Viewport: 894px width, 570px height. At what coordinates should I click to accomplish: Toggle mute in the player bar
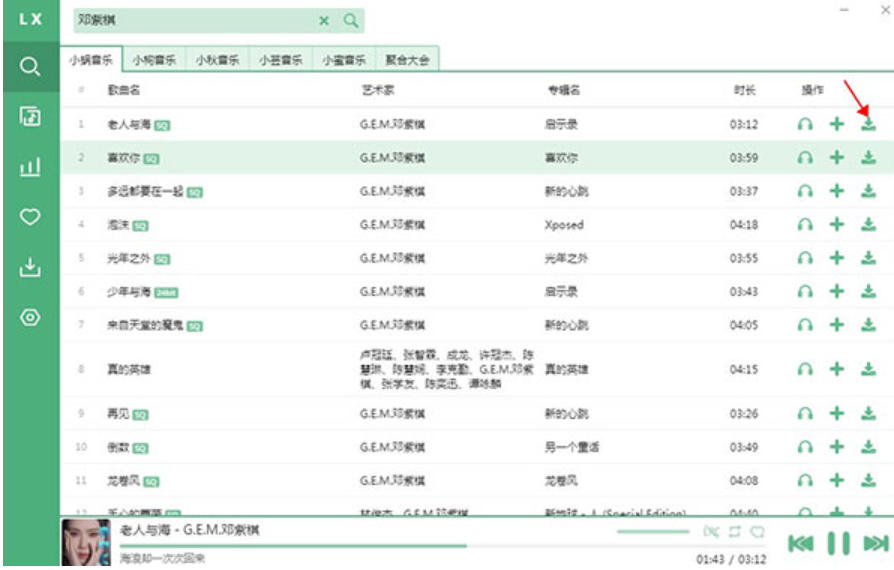711,531
